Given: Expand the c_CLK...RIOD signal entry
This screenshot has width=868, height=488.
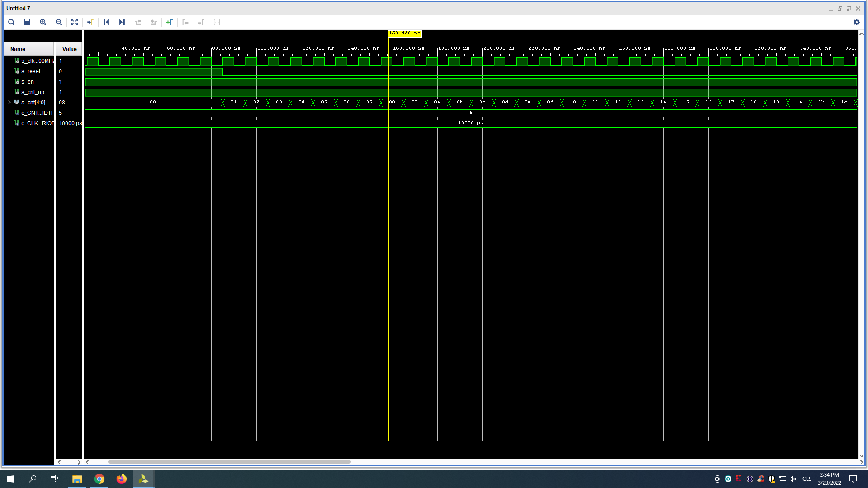Looking at the screenshot, I should (9, 123).
